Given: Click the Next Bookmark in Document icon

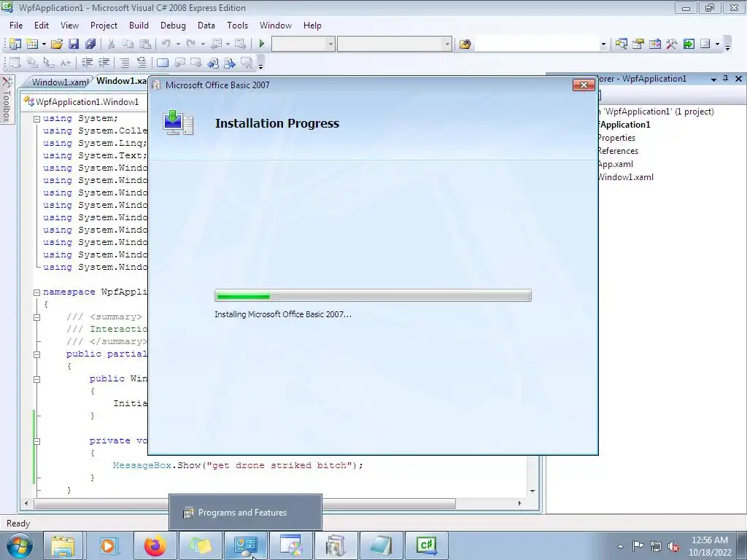Looking at the screenshot, I should click(x=196, y=63).
